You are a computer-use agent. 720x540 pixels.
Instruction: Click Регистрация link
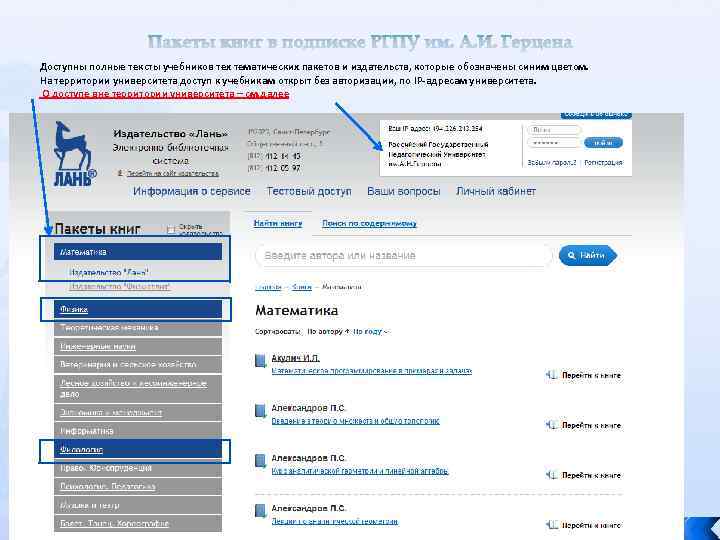(603, 163)
